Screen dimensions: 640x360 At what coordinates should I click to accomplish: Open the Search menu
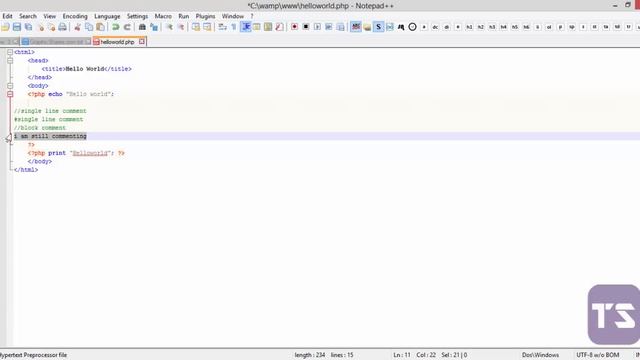click(x=28, y=16)
